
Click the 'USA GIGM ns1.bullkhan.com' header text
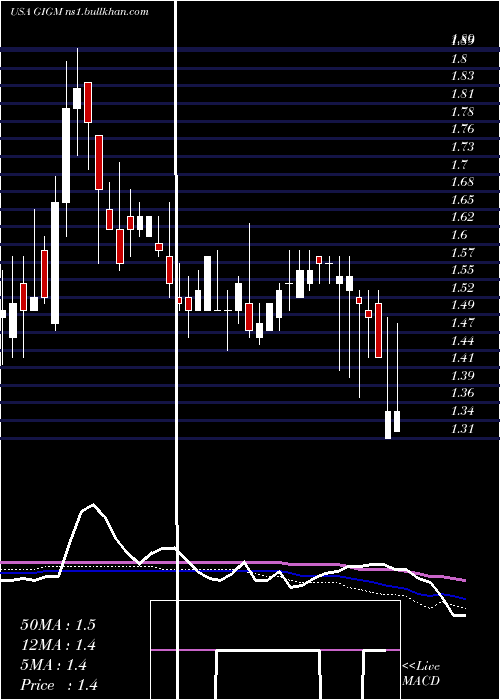[x=79, y=12]
